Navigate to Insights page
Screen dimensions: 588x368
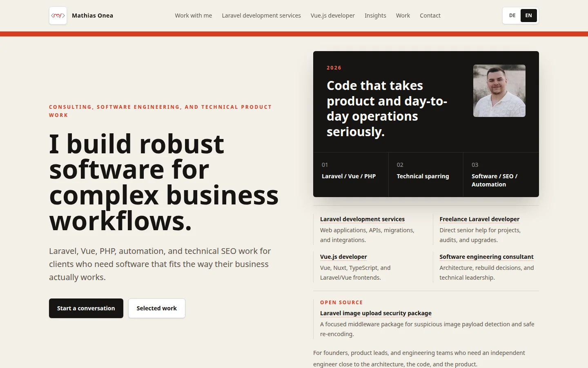[x=375, y=16]
